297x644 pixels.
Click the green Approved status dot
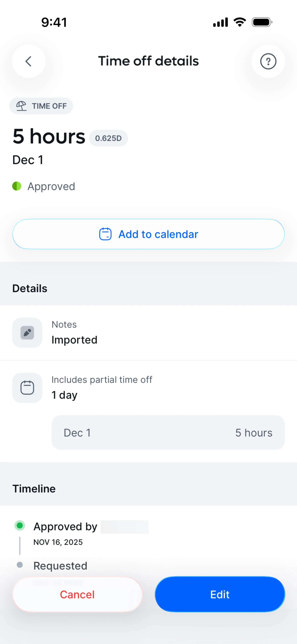tap(17, 186)
